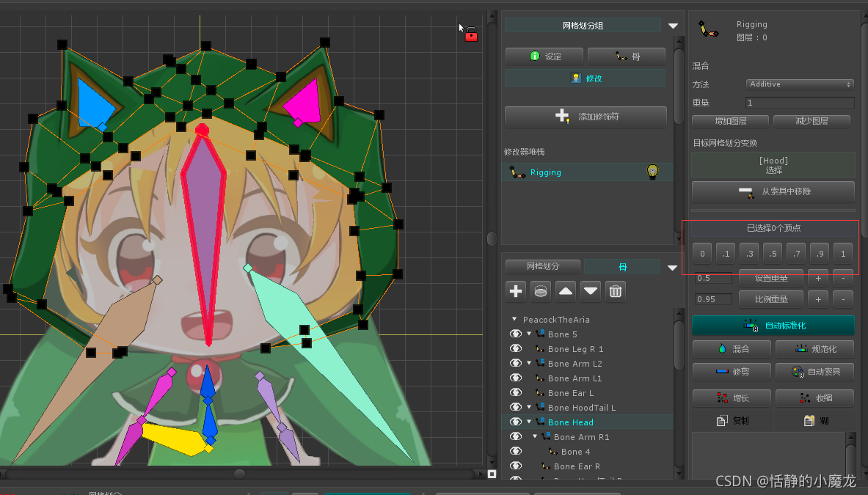Viewport: 868px width, 495px height.
Task: Collapse Bone Arm R1 tree node
Action: pos(536,436)
